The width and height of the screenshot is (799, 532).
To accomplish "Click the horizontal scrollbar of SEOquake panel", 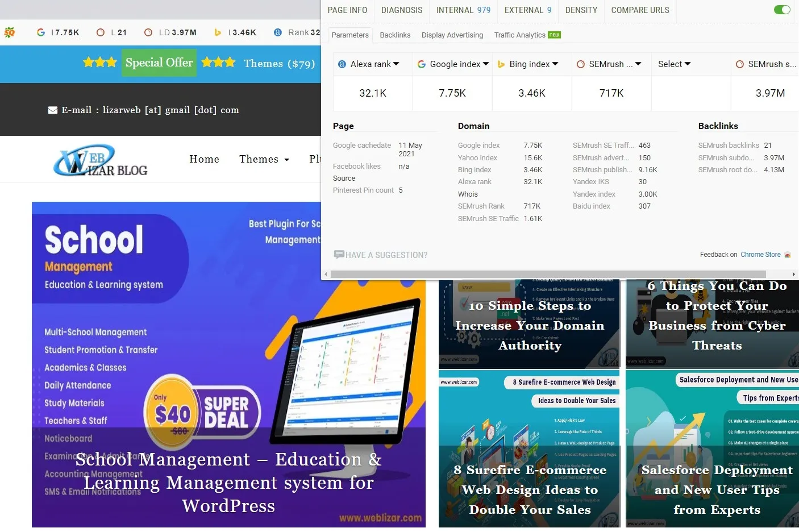I will click(548, 274).
